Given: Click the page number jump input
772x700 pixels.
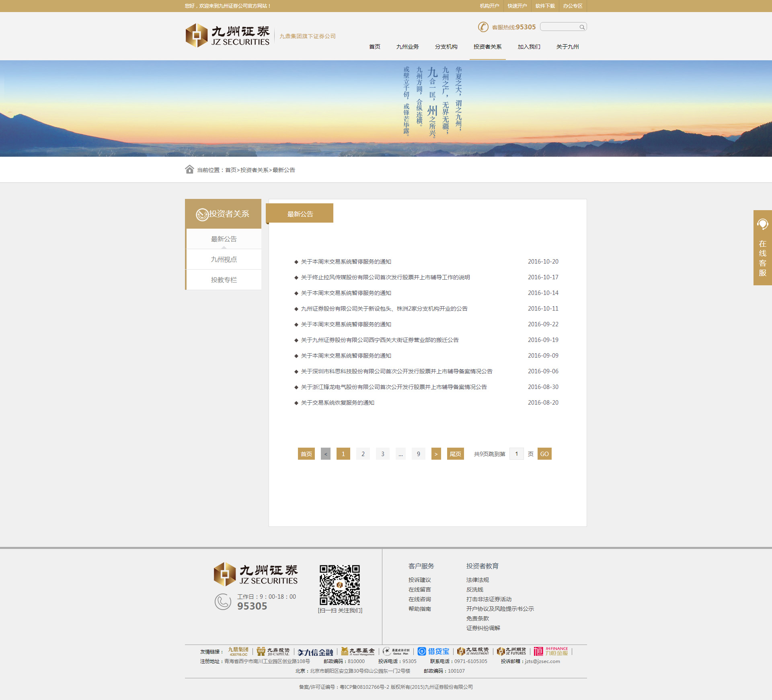Looking at the screenshot, I should (516, 454).
